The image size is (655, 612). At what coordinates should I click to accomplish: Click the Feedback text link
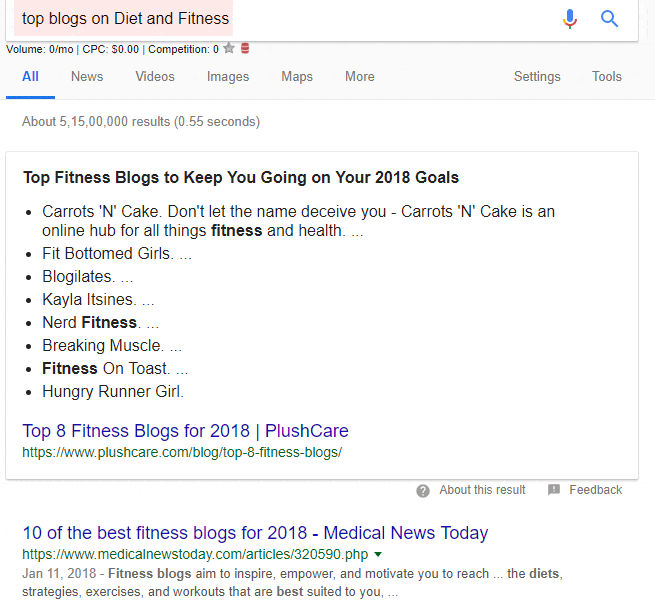click(x=595, y=490)
